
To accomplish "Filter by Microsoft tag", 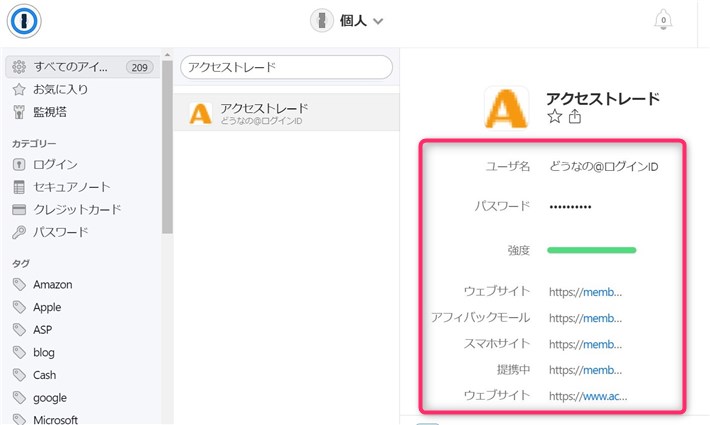I will tap(55, 420).
